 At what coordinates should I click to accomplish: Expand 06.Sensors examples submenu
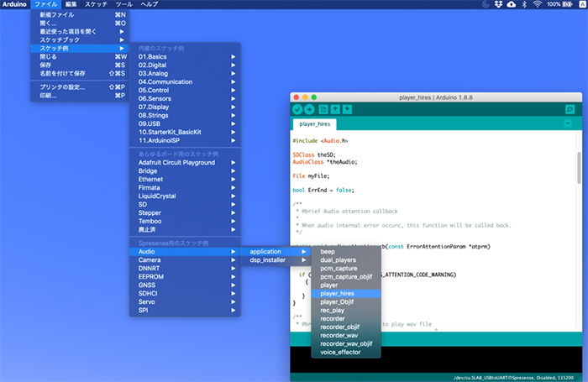[186, 98]
